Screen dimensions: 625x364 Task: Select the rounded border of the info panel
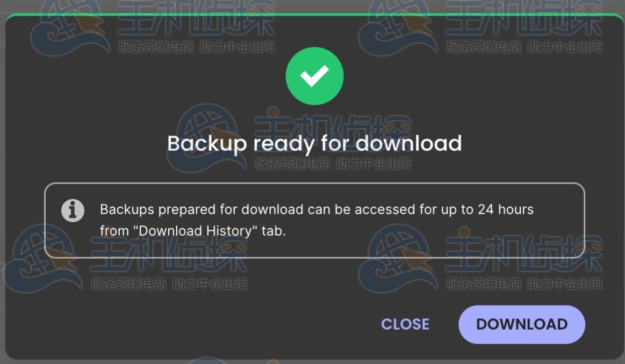tap(314, 184)
